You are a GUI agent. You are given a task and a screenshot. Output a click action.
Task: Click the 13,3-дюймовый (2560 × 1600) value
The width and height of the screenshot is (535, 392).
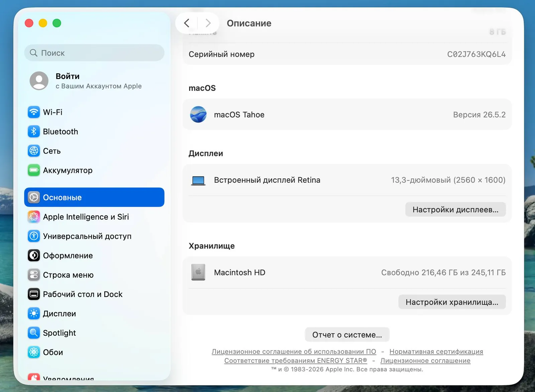point(448,180)
